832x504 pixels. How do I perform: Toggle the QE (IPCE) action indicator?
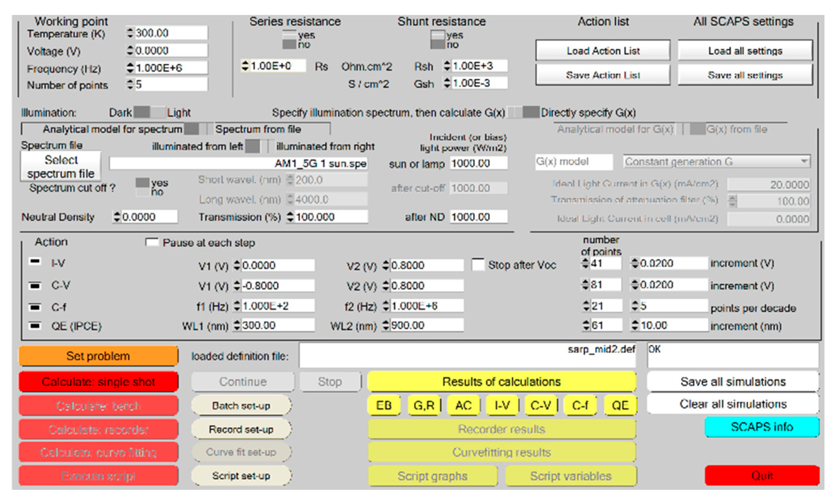[x=35, y=326]
